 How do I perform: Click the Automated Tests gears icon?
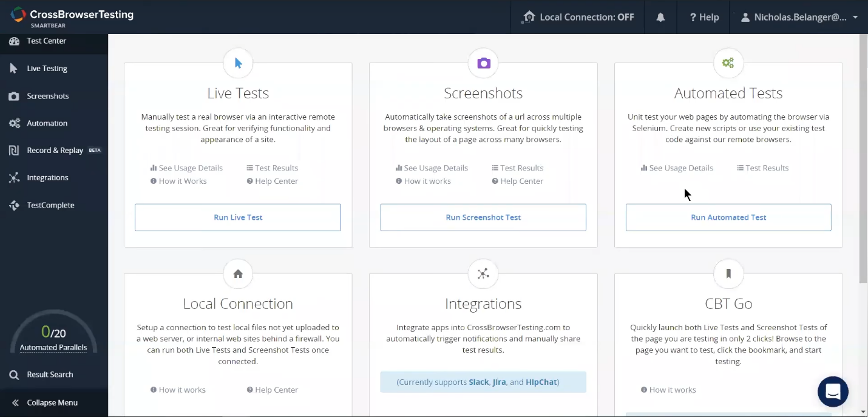pos(728,63)
